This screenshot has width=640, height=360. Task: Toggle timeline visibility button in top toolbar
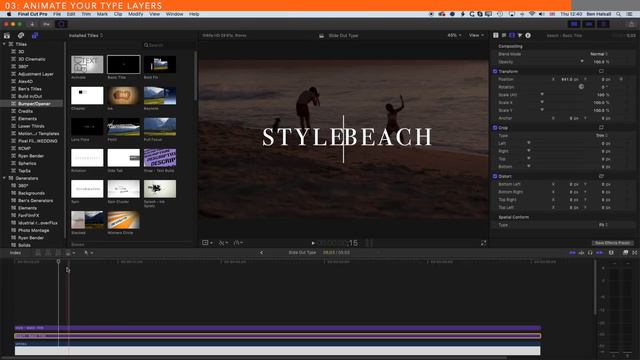tap(589, 24)
